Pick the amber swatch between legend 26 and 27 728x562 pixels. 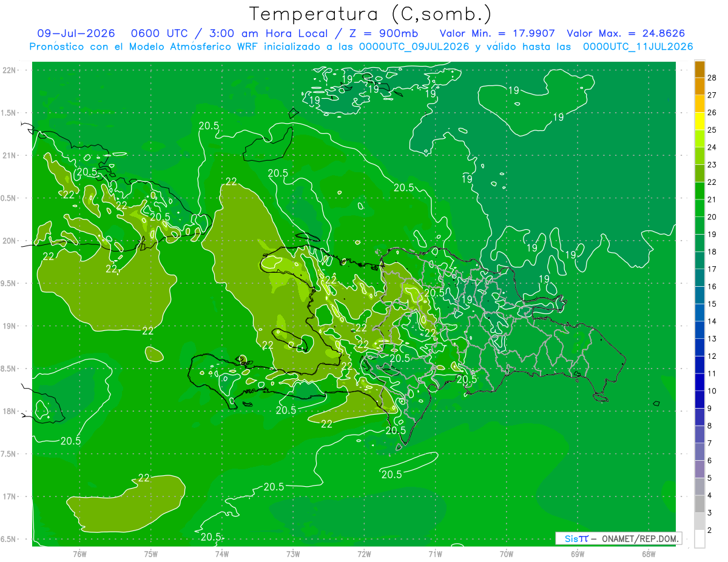699,104
